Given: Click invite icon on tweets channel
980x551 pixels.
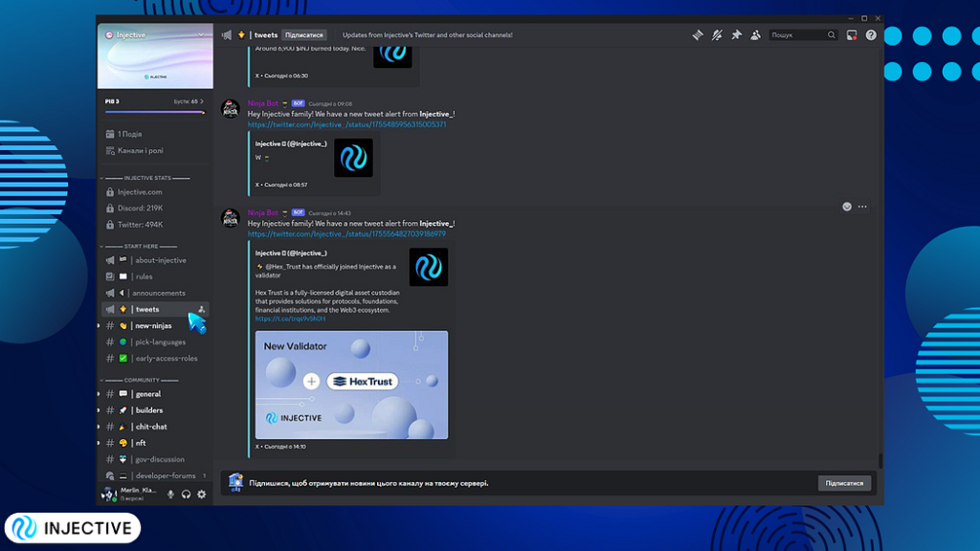Looking at the screenshot, I should tap(201, 309).
